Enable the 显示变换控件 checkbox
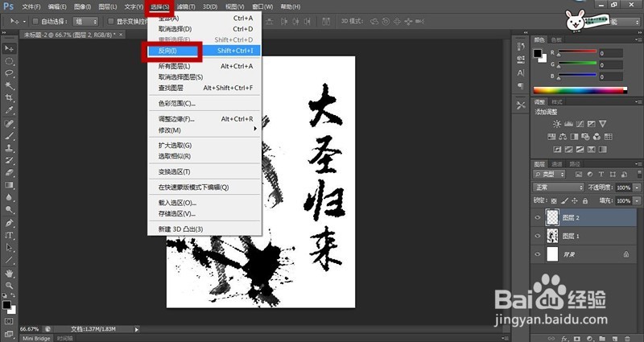644x342 pixels. point(111,22)
